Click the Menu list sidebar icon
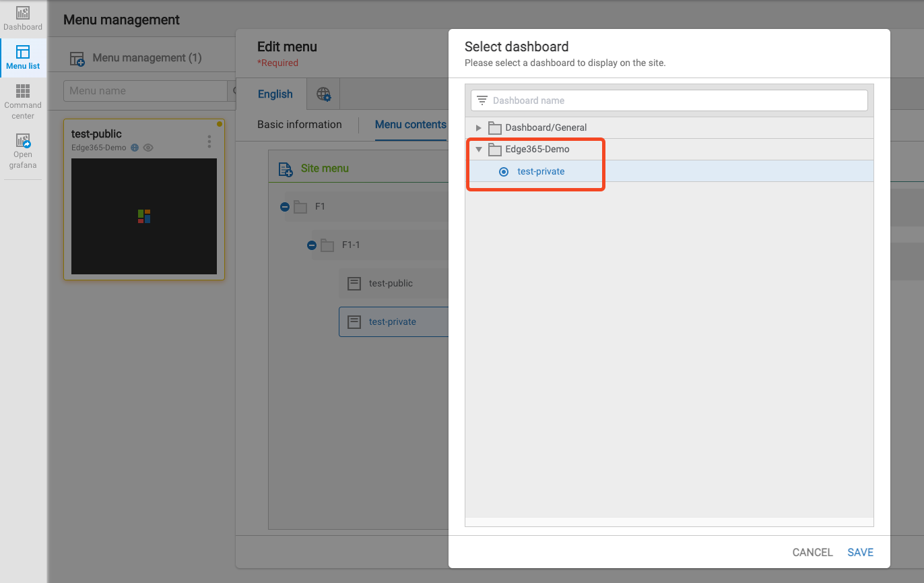The width and height of the screenshot is (924, 583). click(x=23, y=57)
